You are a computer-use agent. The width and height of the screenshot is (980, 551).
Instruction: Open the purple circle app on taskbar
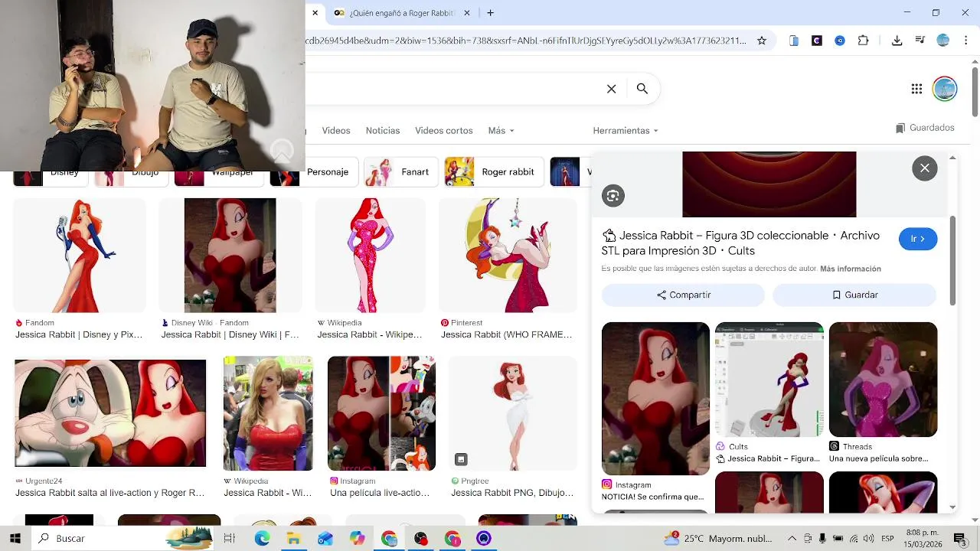484,538
